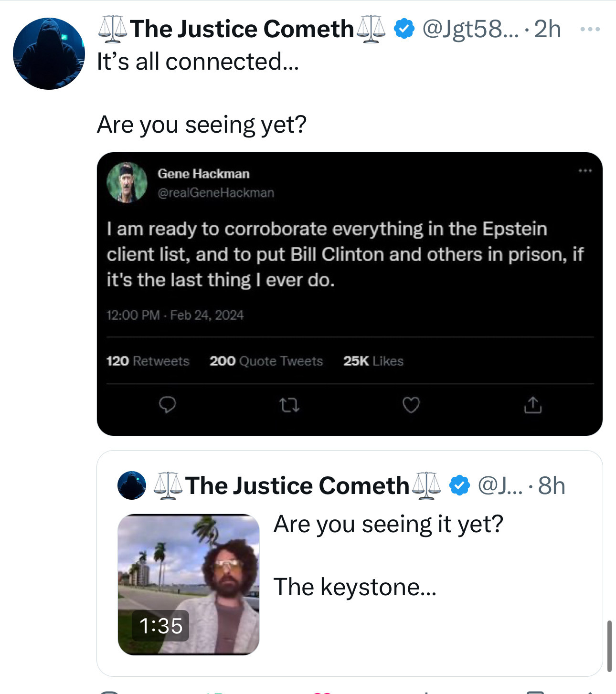View the 25K Likes list
Screen dimensions: 616x694
373,361
